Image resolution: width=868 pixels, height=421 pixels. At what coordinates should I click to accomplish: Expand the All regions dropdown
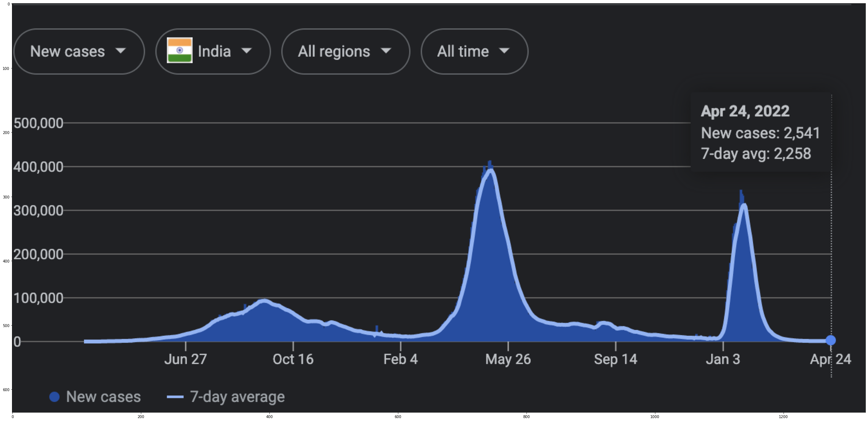click(x=345, y=51)
